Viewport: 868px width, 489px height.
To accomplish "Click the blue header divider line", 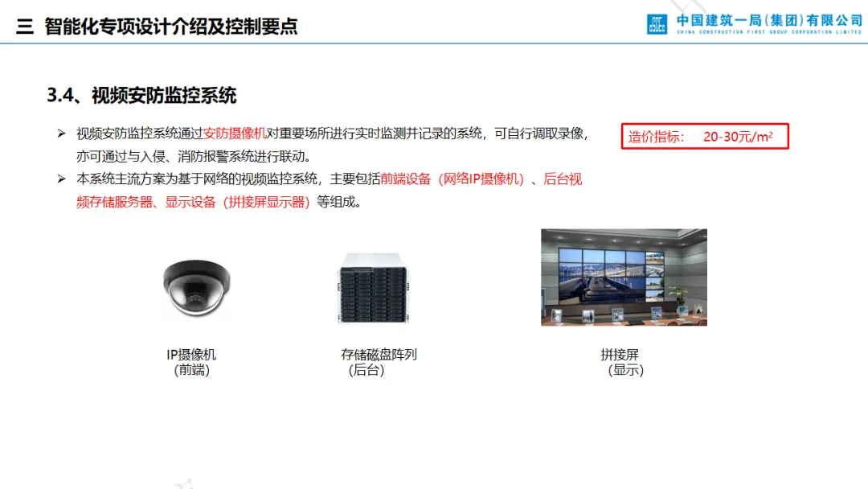I will (x=434, y=43).
